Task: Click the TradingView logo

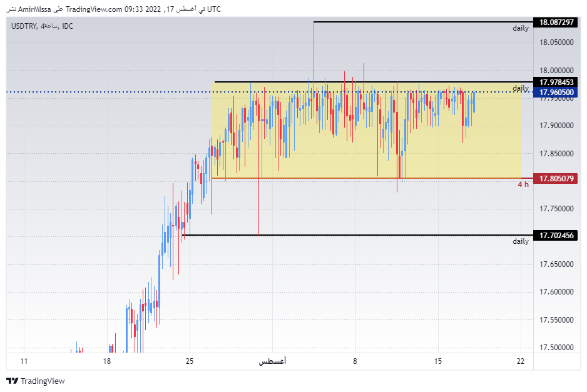Action: 36,381
